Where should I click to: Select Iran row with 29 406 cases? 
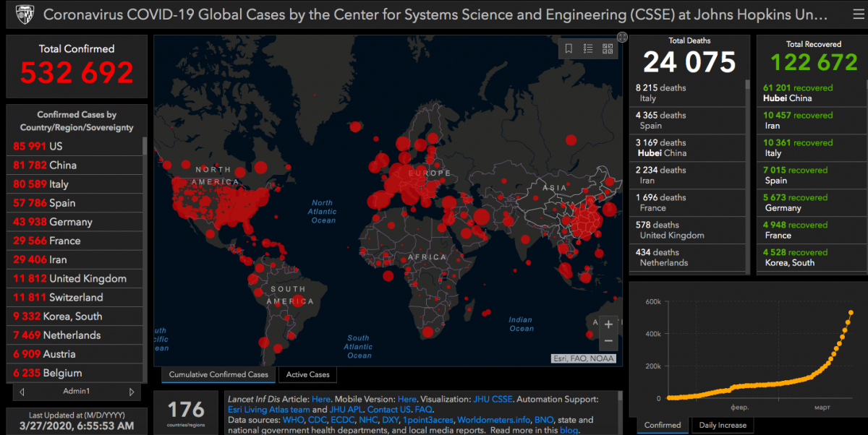click(75, 259)
